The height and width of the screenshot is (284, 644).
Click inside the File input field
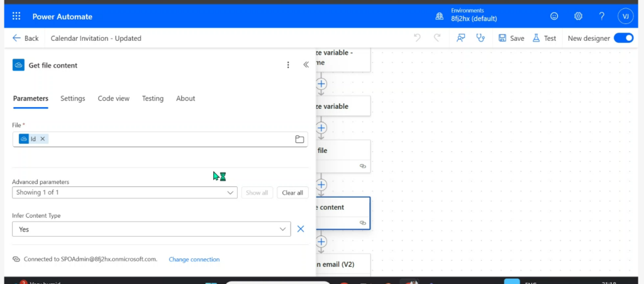[x=160, y=139]
